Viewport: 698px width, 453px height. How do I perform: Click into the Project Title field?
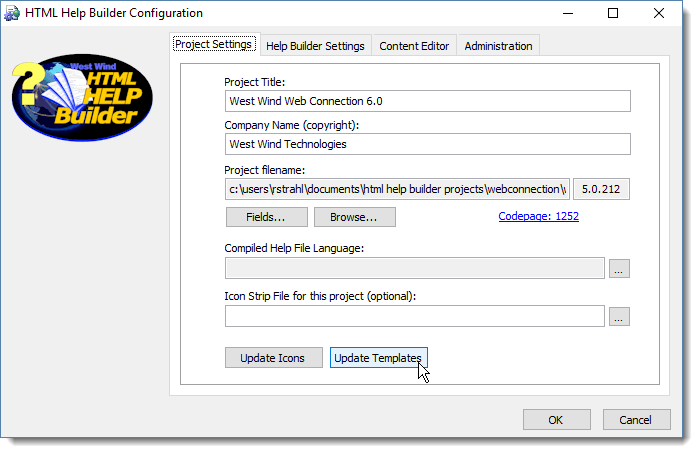coord(427,101)
